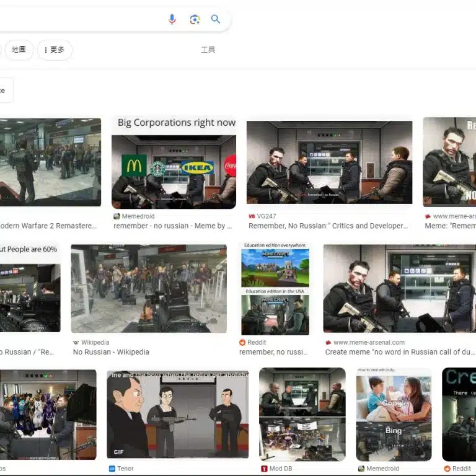Click the Mod DB source icon
The height and width of the screenshot is (476, 476).
pos(264,469)
